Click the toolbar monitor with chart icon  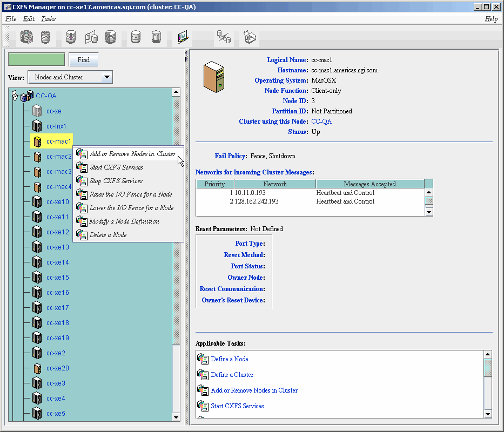(x=183, y=37)
